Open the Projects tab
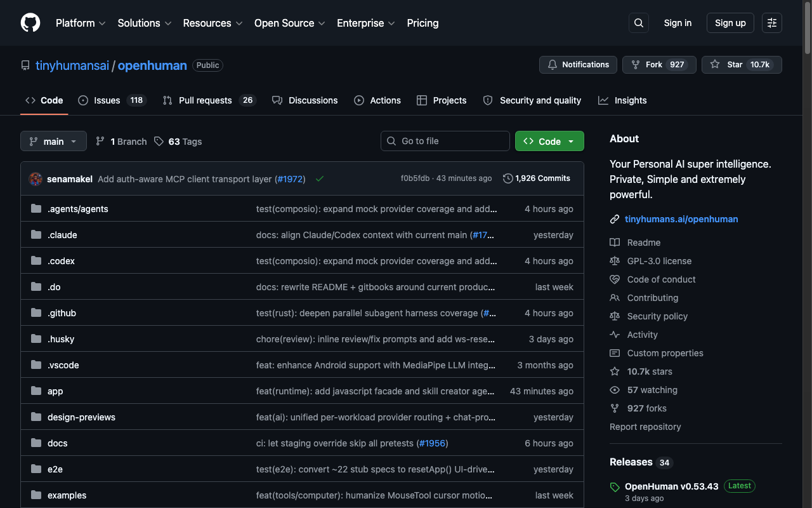Viewport: 812px width, 508px height. (442, 100)
